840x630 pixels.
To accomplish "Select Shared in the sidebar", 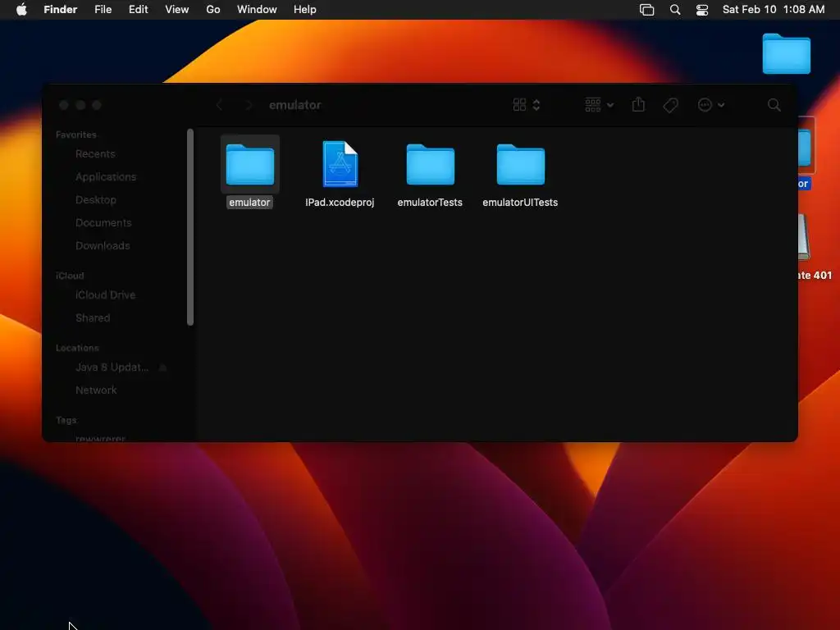I will point(93,318).
